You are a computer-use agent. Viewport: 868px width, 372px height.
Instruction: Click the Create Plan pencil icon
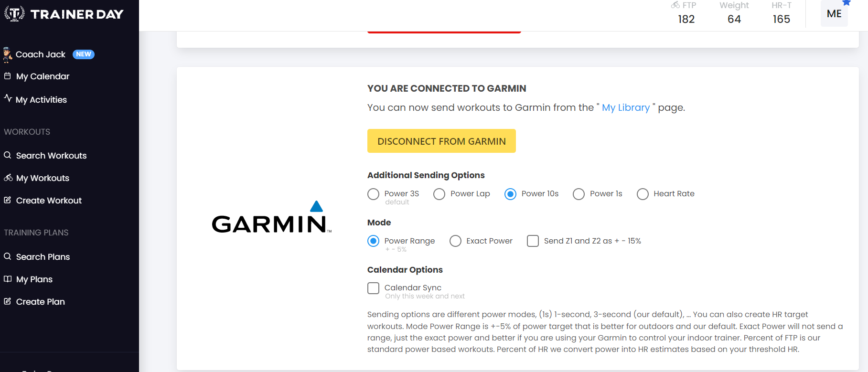(x=8, y=301)
